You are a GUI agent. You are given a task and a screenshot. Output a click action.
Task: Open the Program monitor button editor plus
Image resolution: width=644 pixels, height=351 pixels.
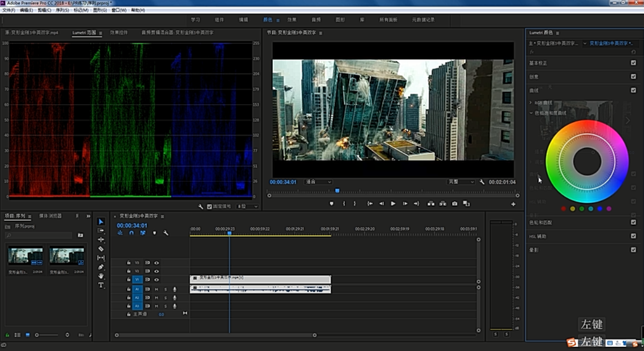tap(513, 204)
